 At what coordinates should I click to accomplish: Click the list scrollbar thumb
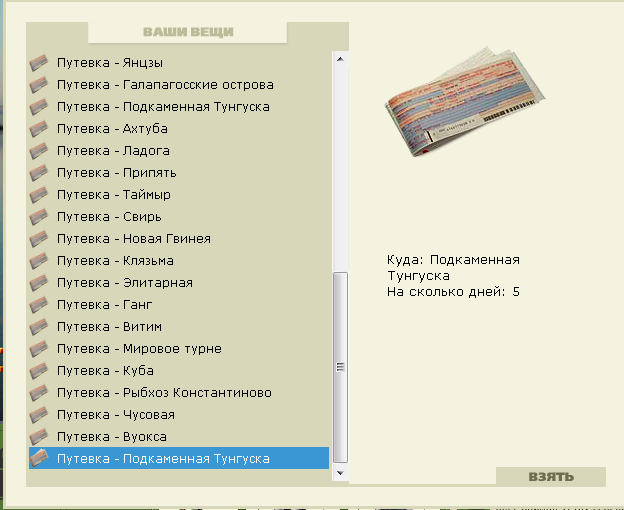[x=340, y=367]
